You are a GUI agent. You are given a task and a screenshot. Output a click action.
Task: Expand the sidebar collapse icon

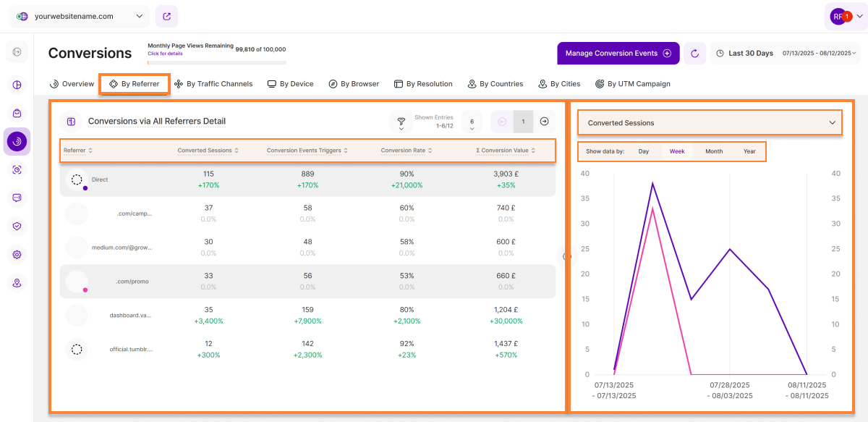(17, 51)
